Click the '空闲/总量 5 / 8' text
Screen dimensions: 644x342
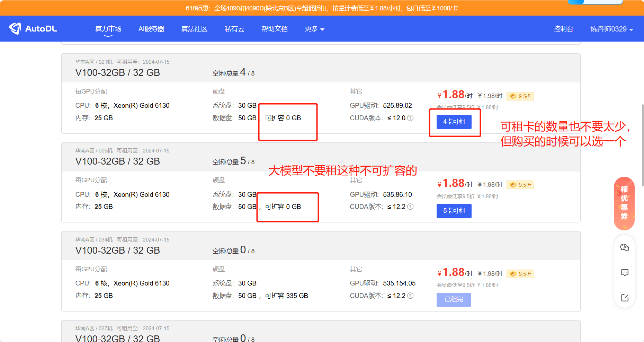tap(233, 161)
